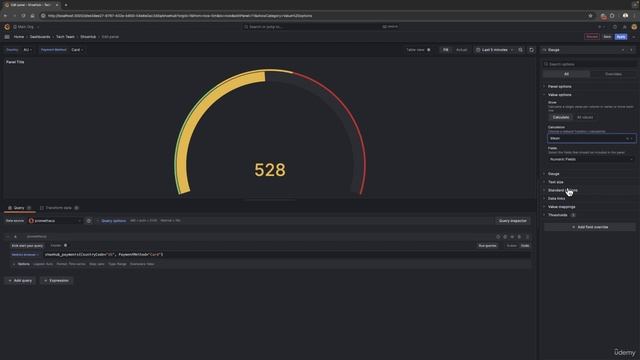Open the help icon in top bar
The height and width of the screenshot is (360, 640).
tap(615, 27)
